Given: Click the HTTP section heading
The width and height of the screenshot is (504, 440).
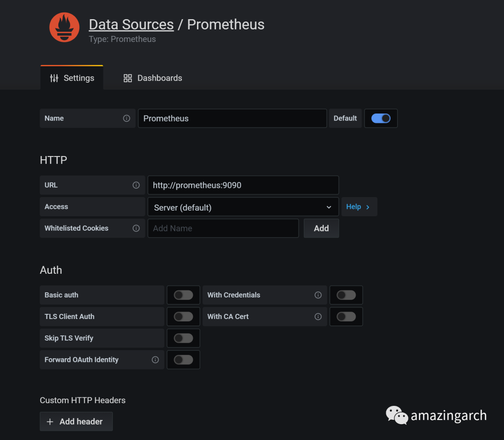Looking at the screenshot, I should coord(53,160).
